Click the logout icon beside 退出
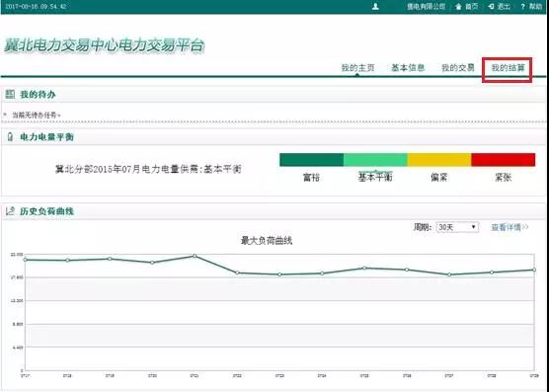The width and height of the screenshot is (549, 392). pos(491,6)
